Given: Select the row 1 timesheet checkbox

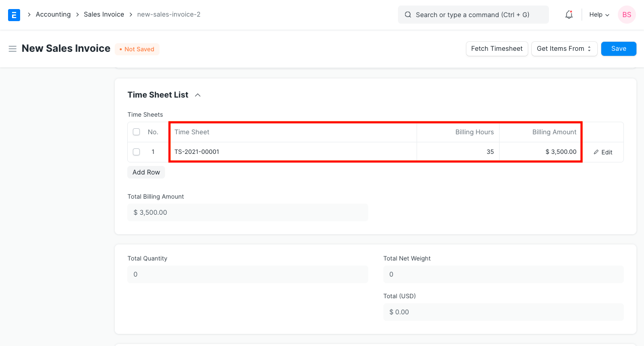Looking at the screenshot, I should pos(136,152).
